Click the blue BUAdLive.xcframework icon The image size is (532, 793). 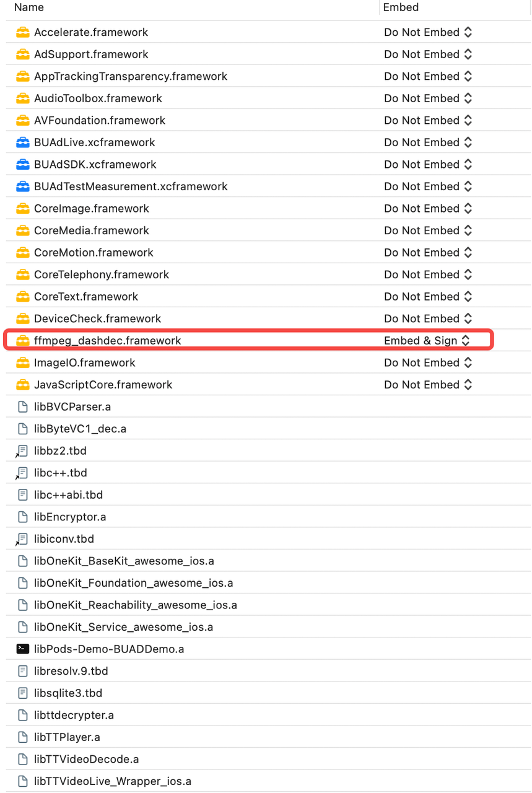click(x=23, y=142)
